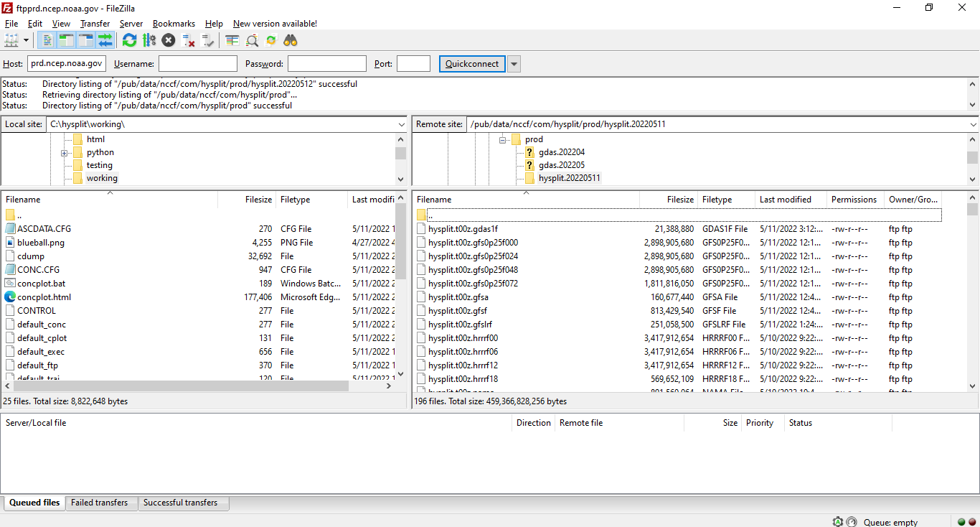Sort local files by Filename column

tap(110, 200)
